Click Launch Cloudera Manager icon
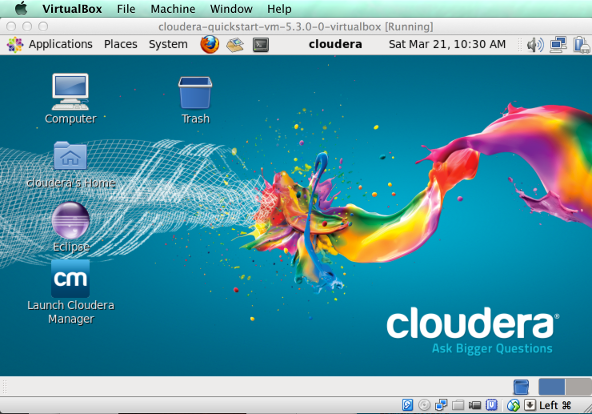The width and height of the screenshot is (592, 414). pos(71,292)
